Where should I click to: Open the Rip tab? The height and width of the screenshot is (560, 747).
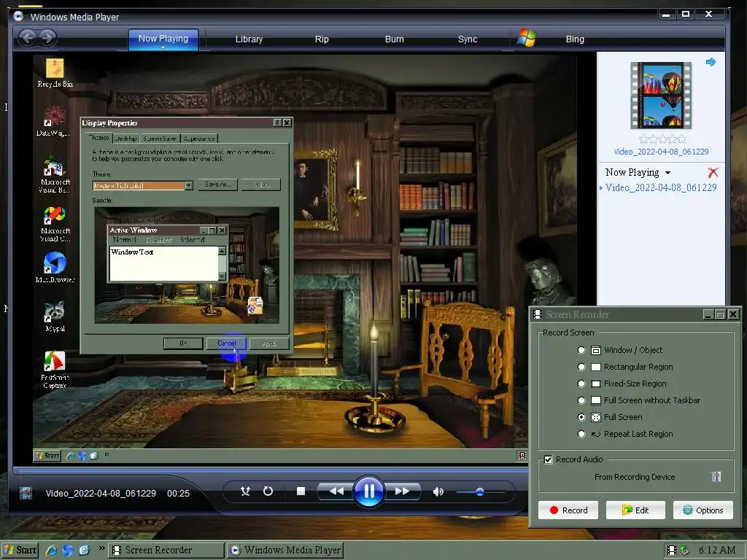(322, 39)
